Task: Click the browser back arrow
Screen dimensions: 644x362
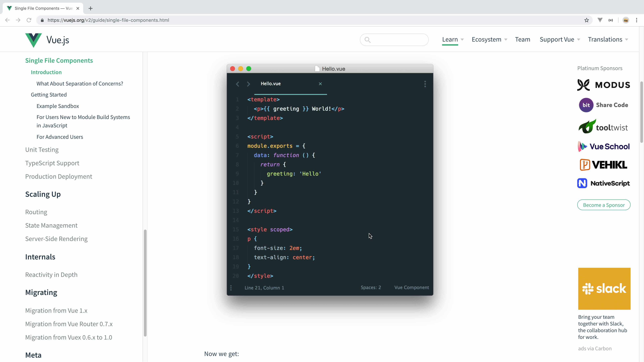Action: point(7,20)
